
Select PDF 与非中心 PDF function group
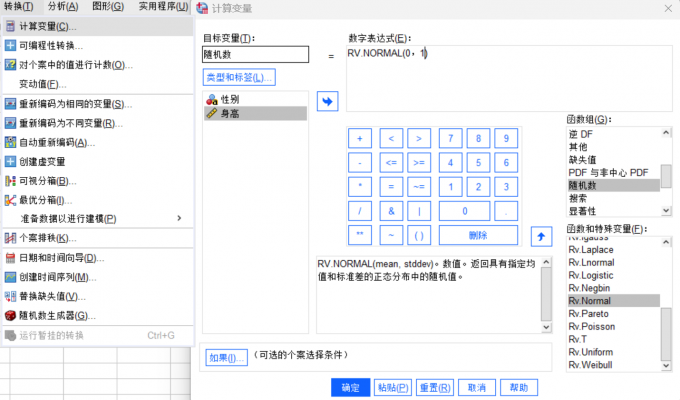pos(613,173)
